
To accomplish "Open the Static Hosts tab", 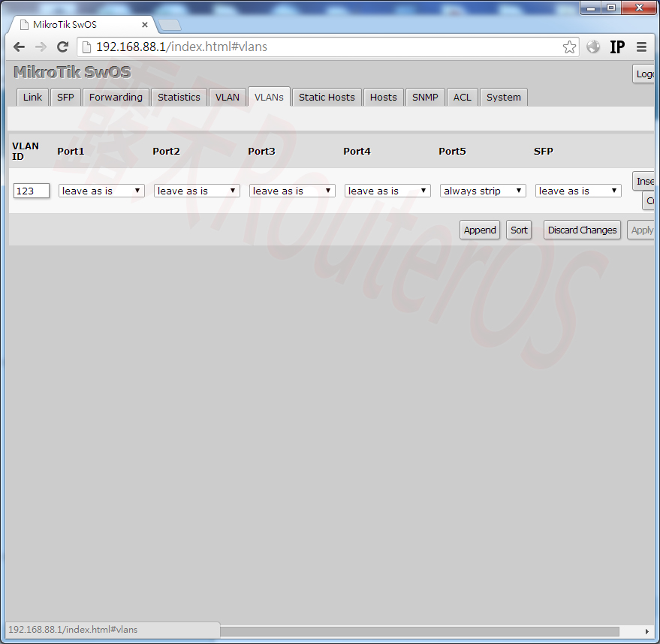I will pos(327,97).
